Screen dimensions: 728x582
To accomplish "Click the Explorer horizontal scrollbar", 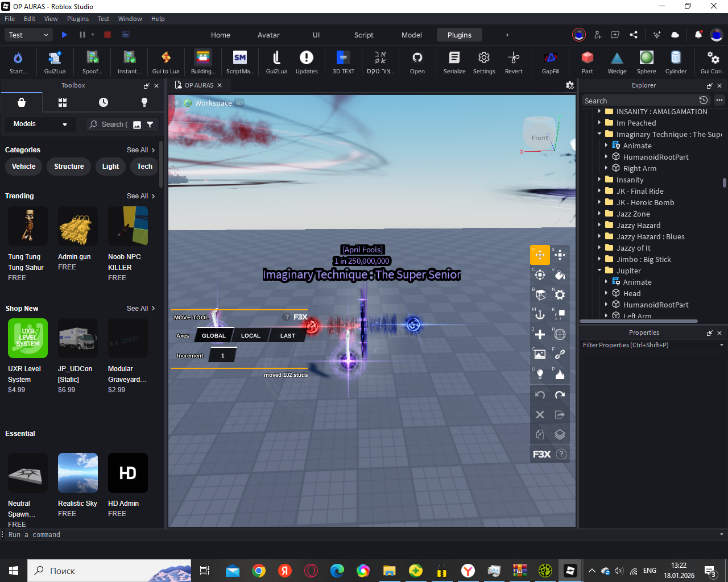I will click(639, 321).
